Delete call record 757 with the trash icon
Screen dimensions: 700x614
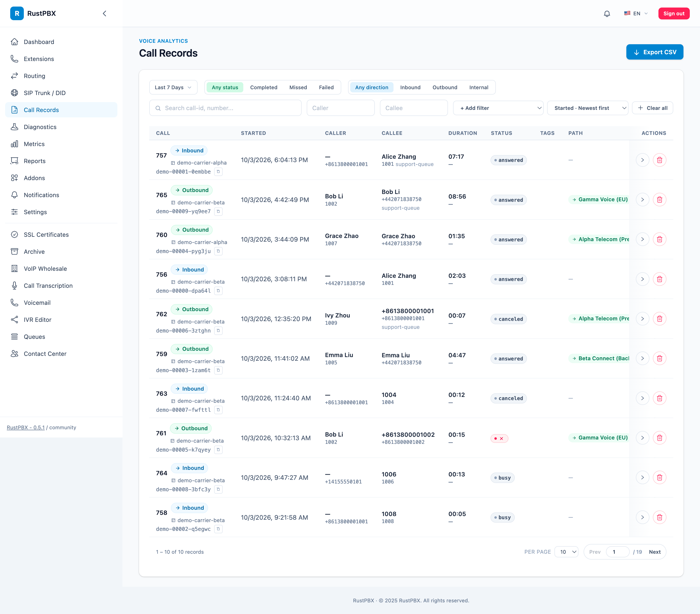pos(660,160)
